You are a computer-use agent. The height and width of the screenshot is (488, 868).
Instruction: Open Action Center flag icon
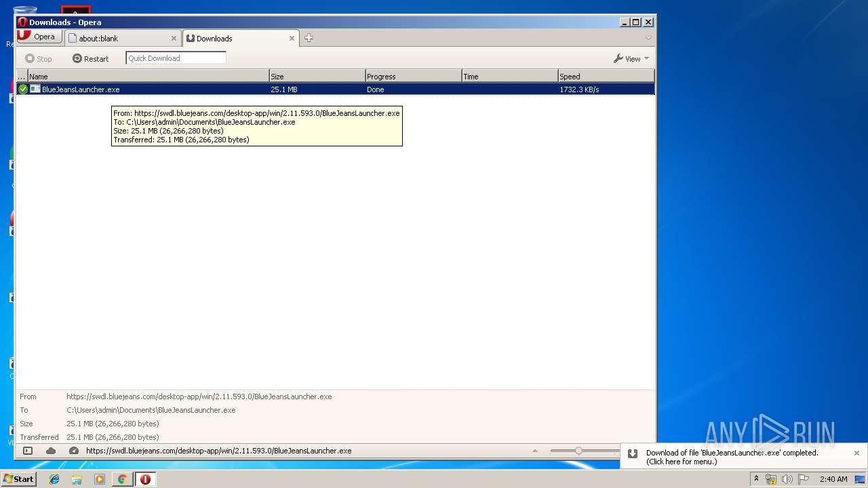[804, 479]
